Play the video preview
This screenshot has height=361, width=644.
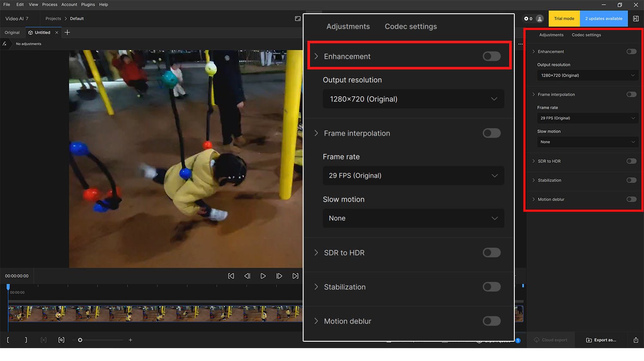(x=263, y=276)
